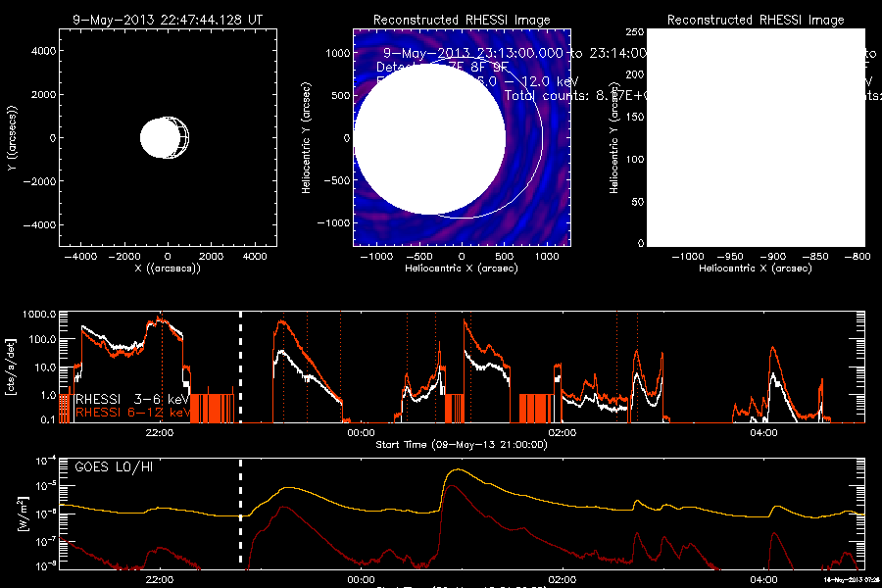Viewport: 882px width, 588px height.
Task: Click the '[cts/s/det]' y-axis label
Action: pyautogui.click(x=11, y=367)
